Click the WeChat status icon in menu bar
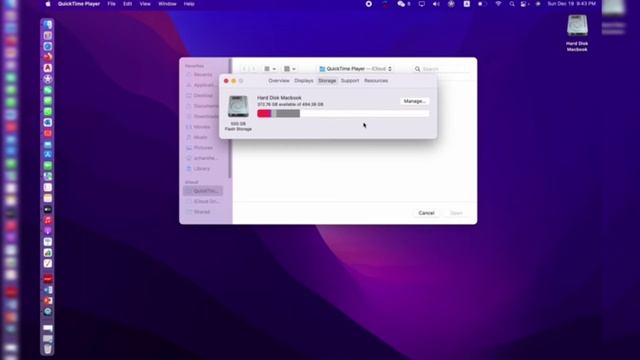This screenshot has width=640, height=360. pyautogui.click(x=401, y=4)
